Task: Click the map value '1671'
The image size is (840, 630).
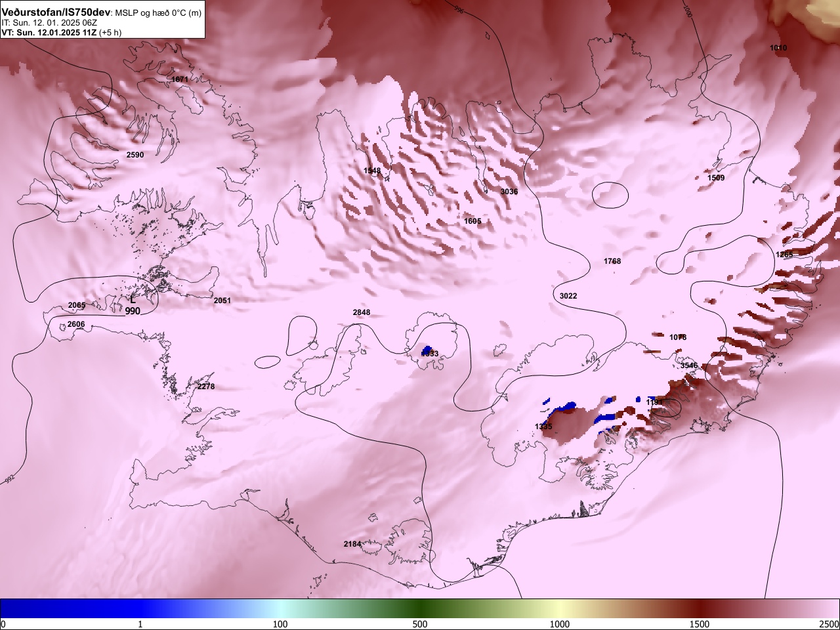Action: click(180, 79)
